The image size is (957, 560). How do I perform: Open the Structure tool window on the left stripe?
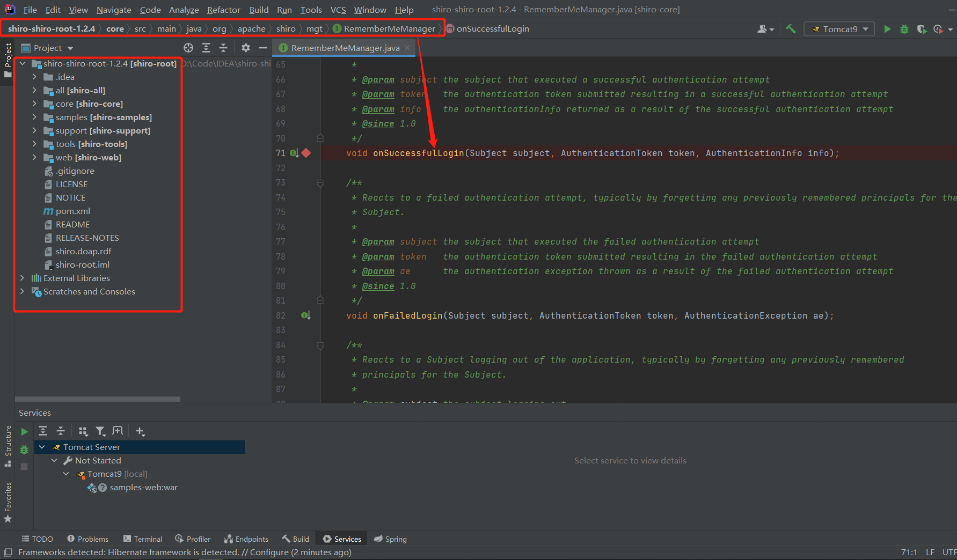pos(8,445)
